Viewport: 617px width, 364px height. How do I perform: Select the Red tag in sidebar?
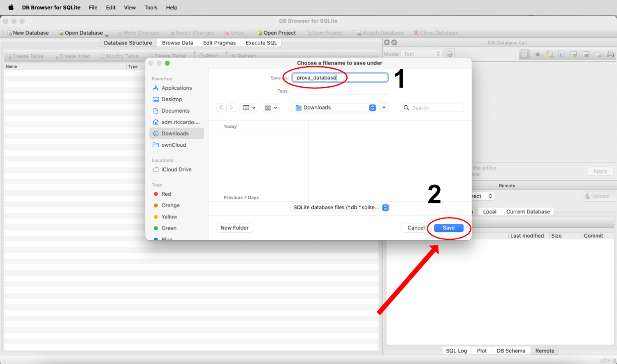(166, 194)
